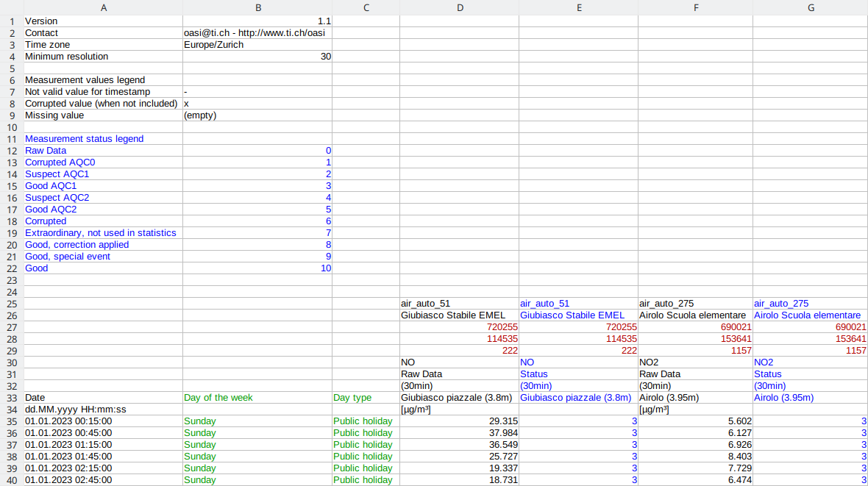The height and width of the screenshot is (486, 868).
Task: Select column D header
Action: pos(460,7)
